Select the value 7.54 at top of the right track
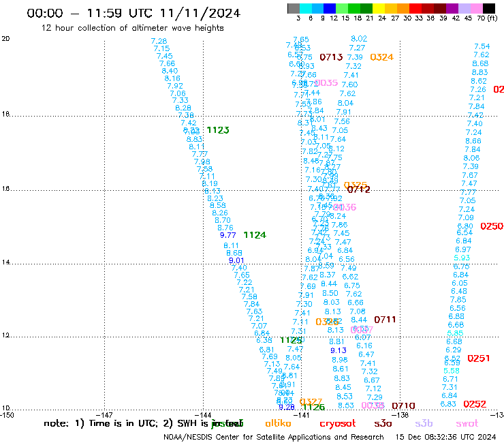Screen dimensions: 504x443 pos(482,46)
